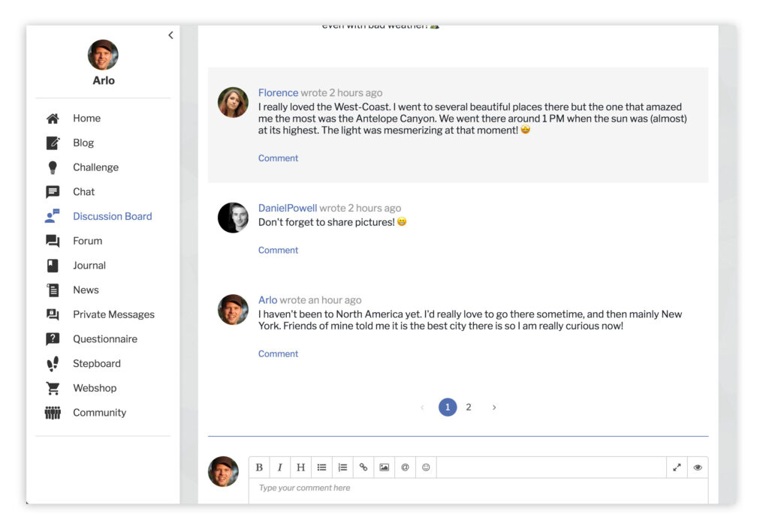Toggle fullscreen editor mode

coord(677,467)
